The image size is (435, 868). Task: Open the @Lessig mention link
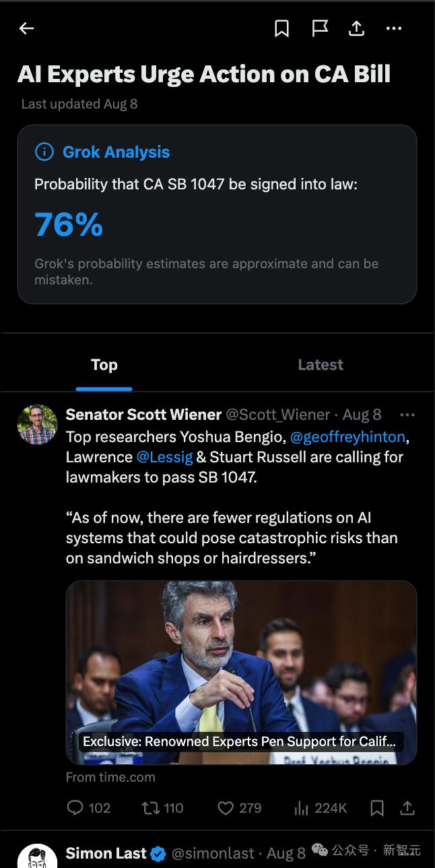coord(164,457)
